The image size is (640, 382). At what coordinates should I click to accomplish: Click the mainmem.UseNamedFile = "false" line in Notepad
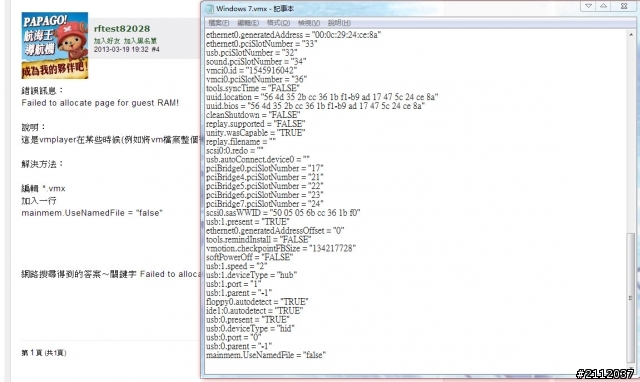[266, 355]
